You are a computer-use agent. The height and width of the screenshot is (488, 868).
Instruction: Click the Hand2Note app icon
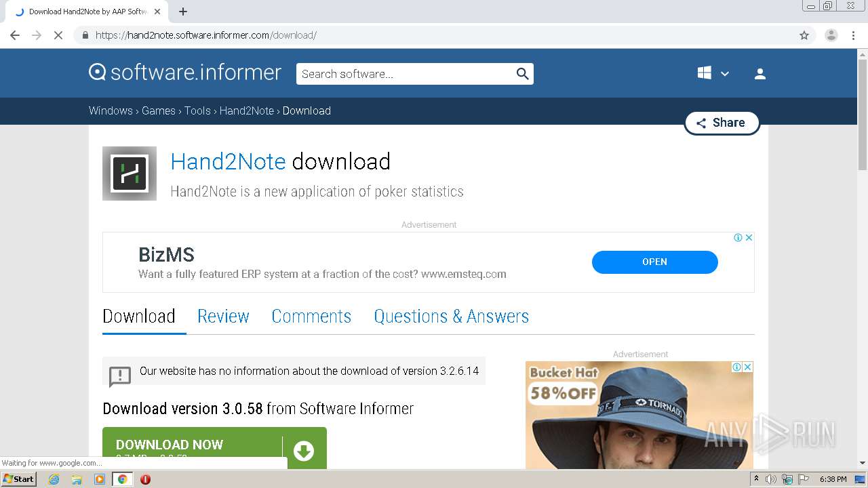click(130, 174)
